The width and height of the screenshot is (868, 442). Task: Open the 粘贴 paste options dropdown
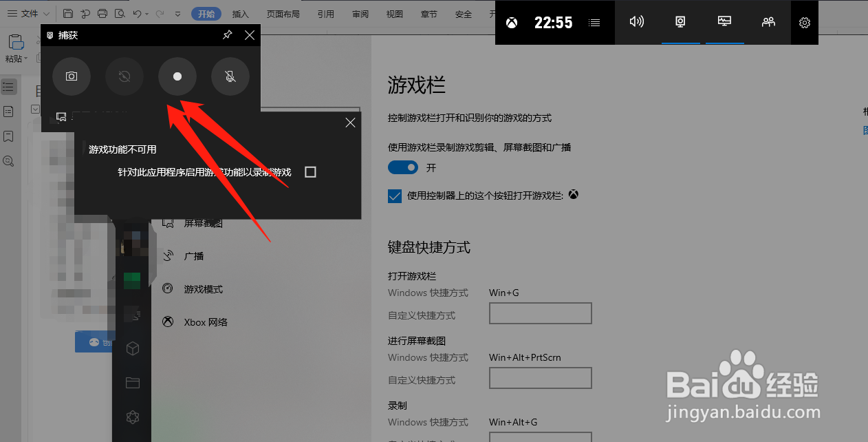coord(26,59)
